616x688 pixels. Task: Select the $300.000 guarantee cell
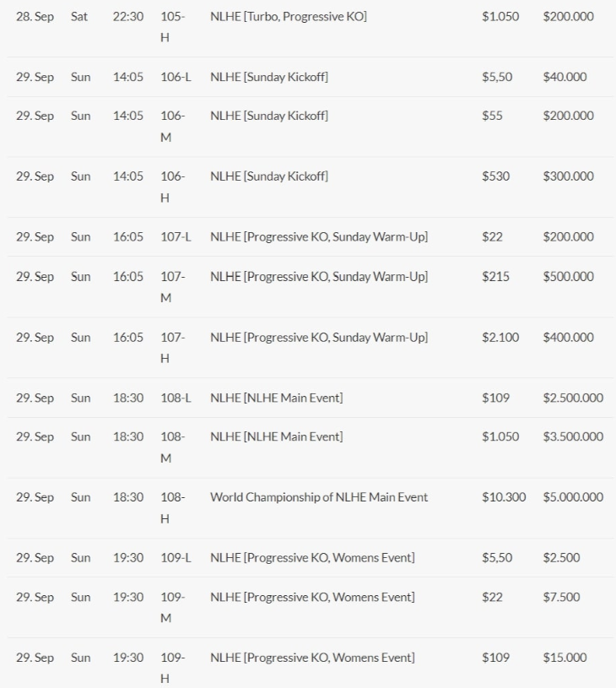tap(568, 176)
